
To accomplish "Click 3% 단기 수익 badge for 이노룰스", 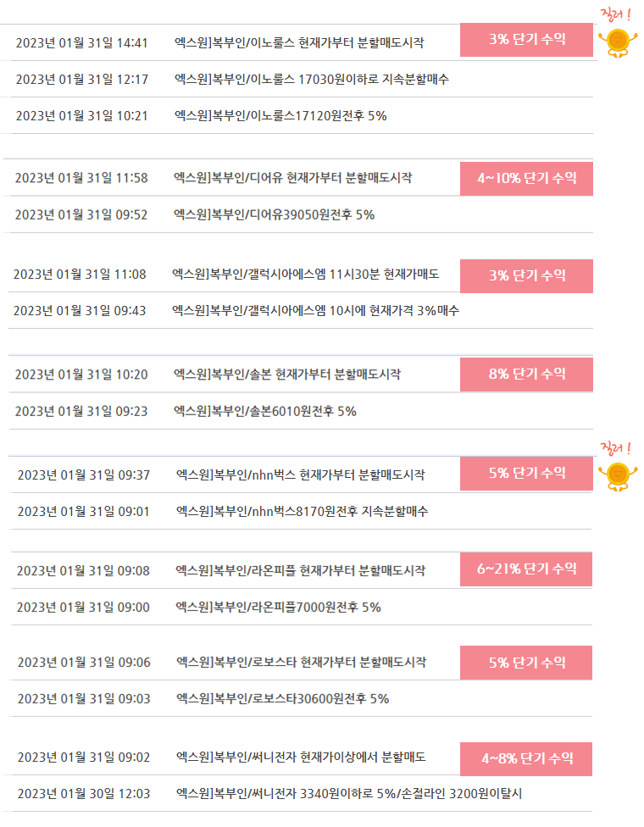I will click(x=526, y=40).
